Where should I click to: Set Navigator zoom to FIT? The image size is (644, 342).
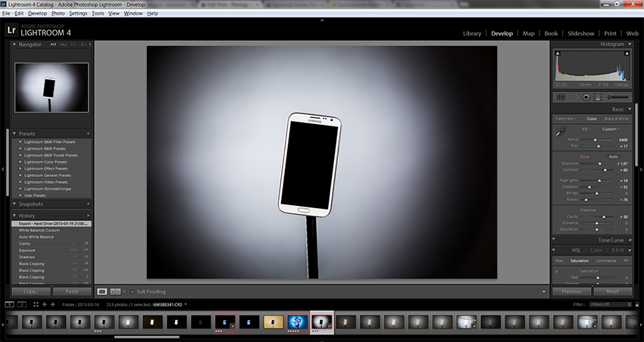pyautogui.click(x=53, y=45)
